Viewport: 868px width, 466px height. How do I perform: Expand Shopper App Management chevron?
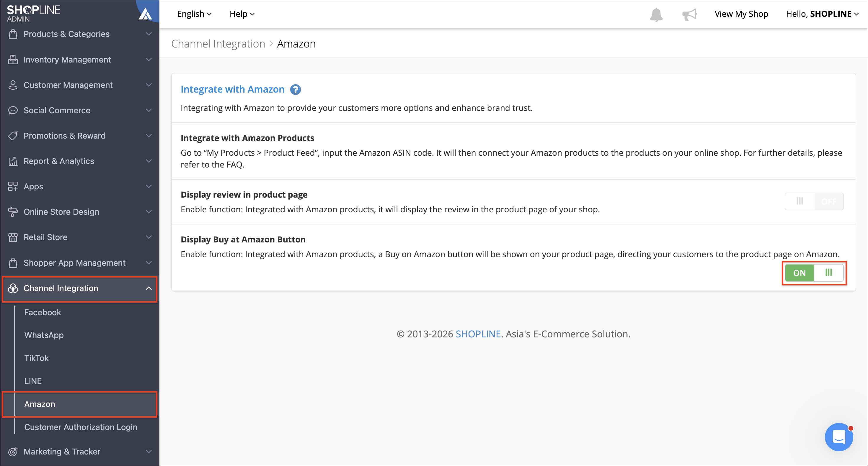point(149,262)
